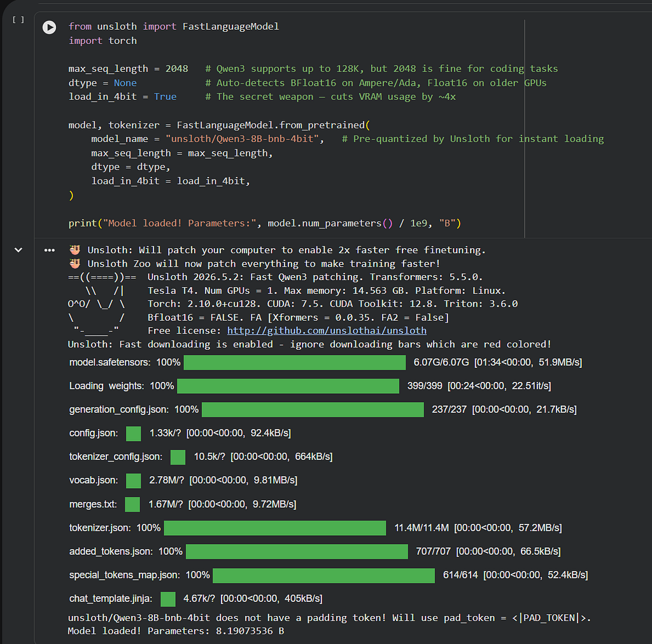Click the print statement code line
The image size is (652, 644).
pos(264,223)
